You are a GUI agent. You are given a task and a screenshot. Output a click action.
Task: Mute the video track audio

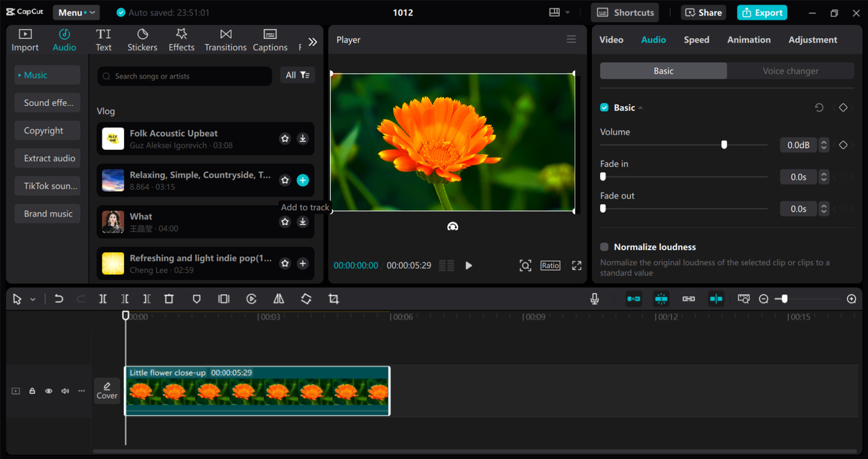[65, 391]
